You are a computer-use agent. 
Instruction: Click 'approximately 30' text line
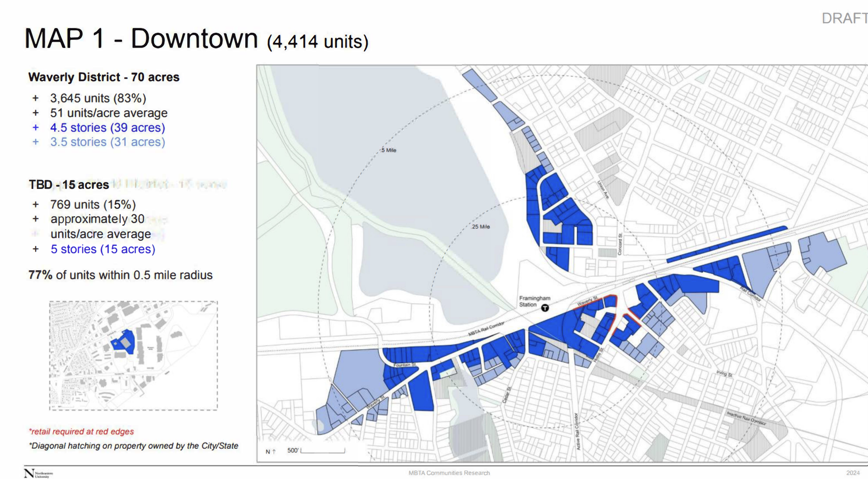point(97,219)
